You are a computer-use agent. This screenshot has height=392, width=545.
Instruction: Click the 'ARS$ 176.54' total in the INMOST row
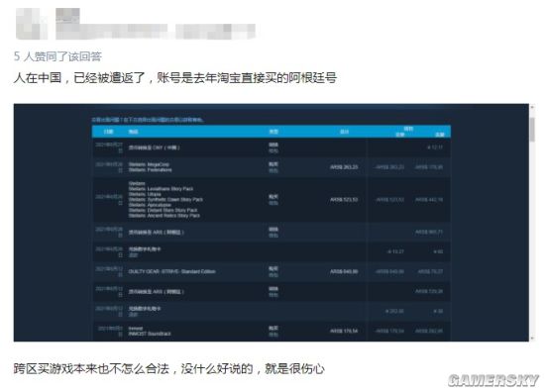point(344,331)
